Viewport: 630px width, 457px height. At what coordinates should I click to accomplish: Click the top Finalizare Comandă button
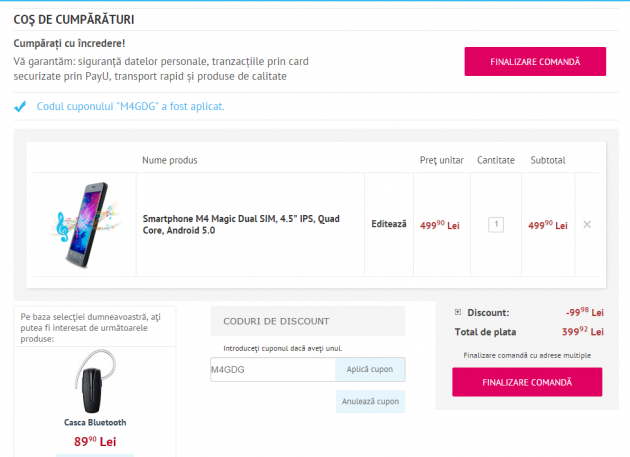(535, 62)
